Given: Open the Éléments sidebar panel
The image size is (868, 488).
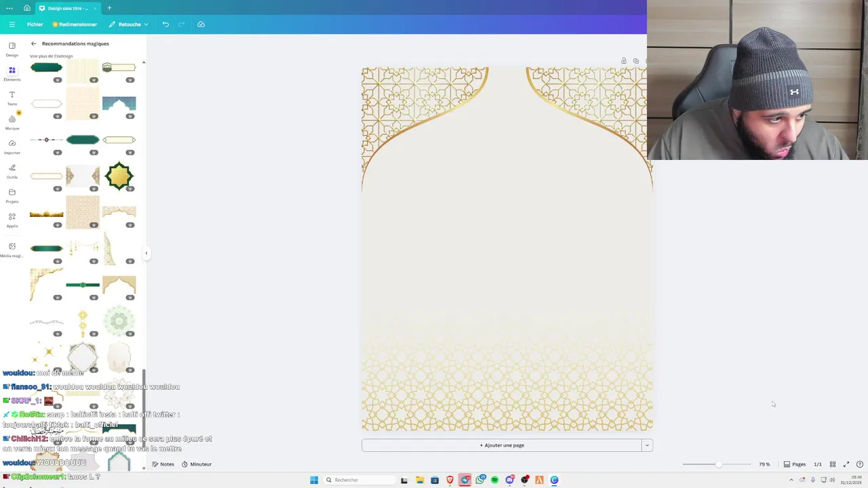Looking at the screenshot, I should click(12, 73).
